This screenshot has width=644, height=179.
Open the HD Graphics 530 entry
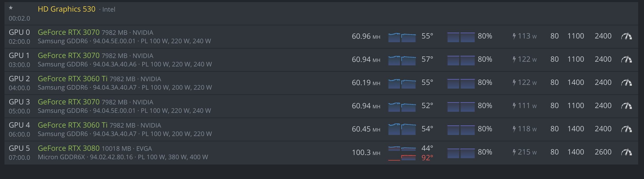pos(67,9)
